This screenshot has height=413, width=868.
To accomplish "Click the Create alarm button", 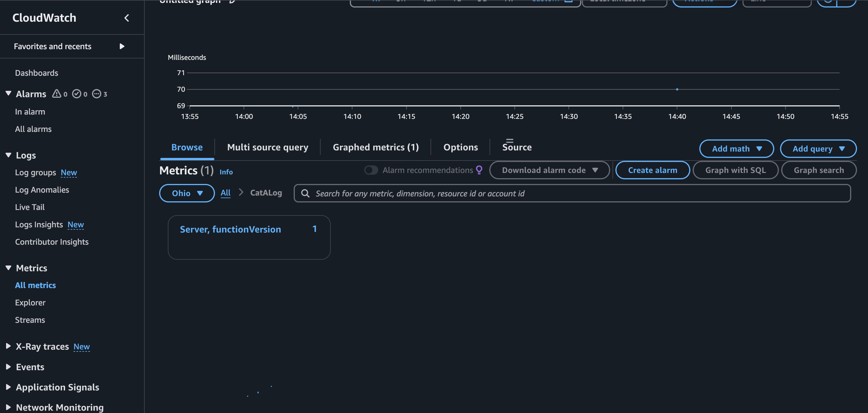I will (652, 170).
